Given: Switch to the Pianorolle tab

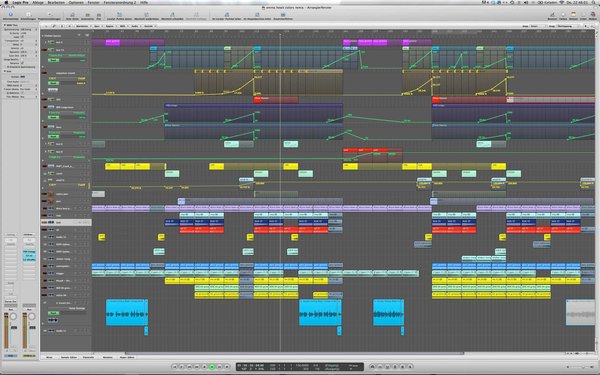Looking at the screenshot, I should click(88, 357).
